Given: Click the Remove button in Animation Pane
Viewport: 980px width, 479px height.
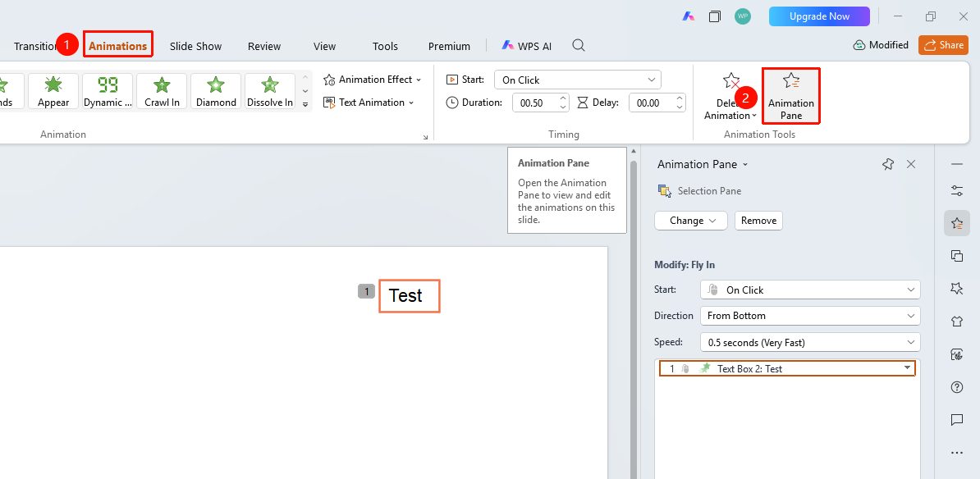Looking at the screenshot, I should [x=758, y=221].
